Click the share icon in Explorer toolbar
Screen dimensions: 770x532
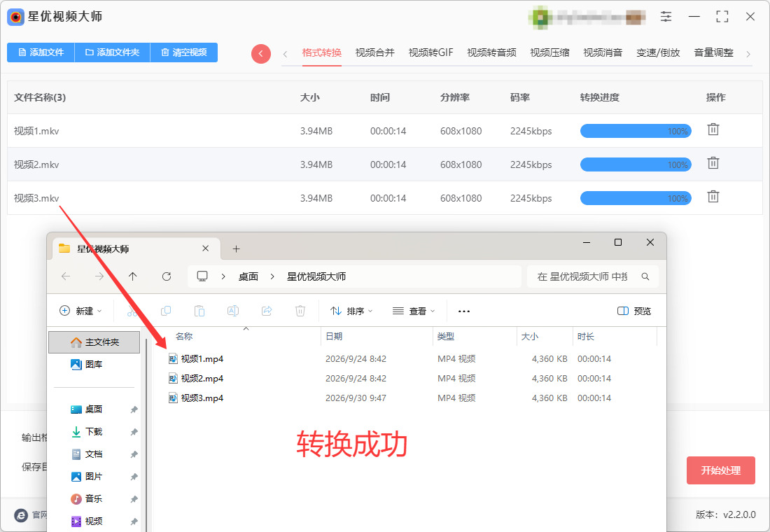pos(267,311)
